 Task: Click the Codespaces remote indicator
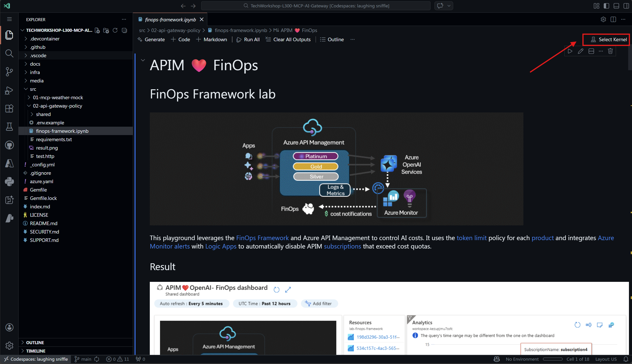click(x=36, y=359)
